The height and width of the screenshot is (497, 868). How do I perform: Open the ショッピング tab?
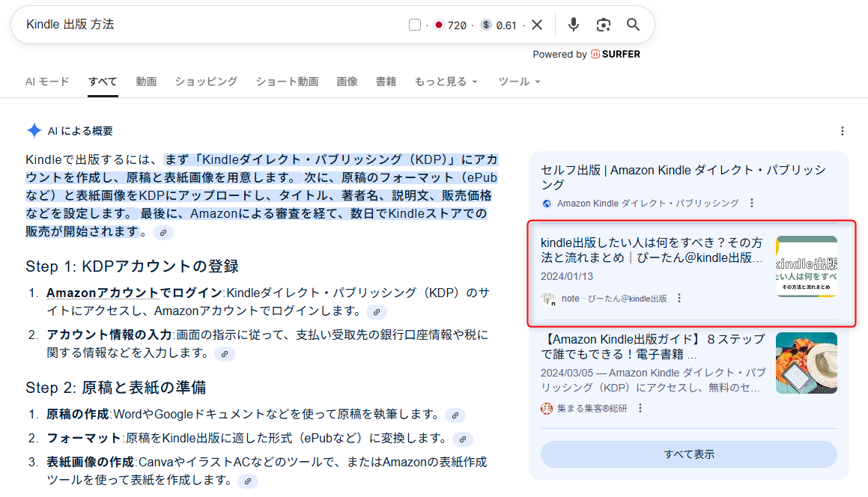coord(206,82)
